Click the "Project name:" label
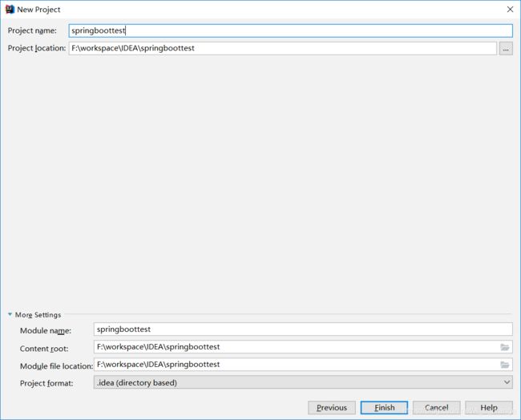The image size is (521, 420). pos(32,30)
